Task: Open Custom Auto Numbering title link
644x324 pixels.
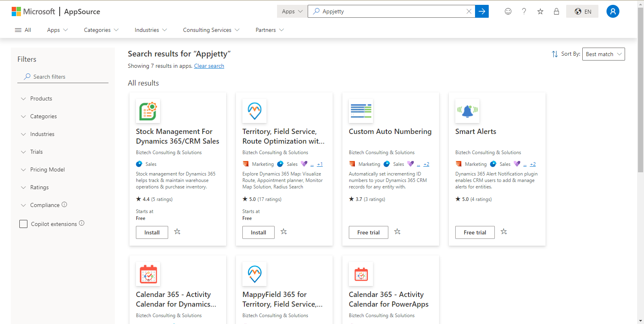Action: 390,132
